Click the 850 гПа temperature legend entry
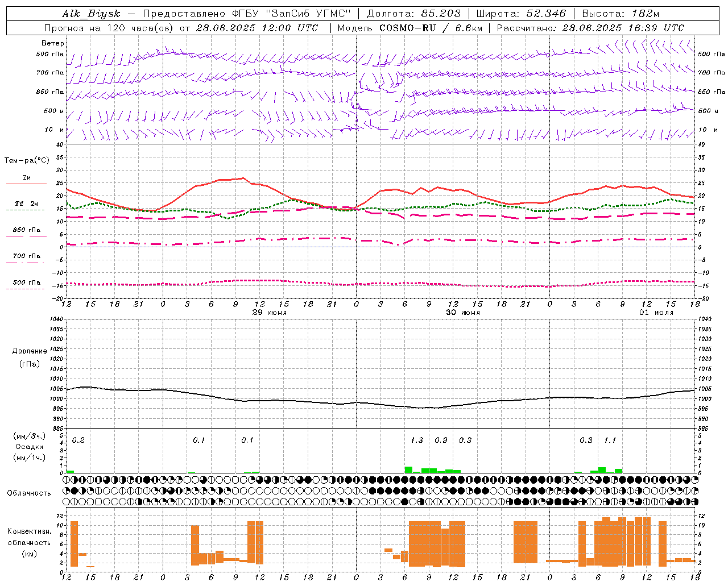This screenshot has width=728, height=582. pos(27,230)
